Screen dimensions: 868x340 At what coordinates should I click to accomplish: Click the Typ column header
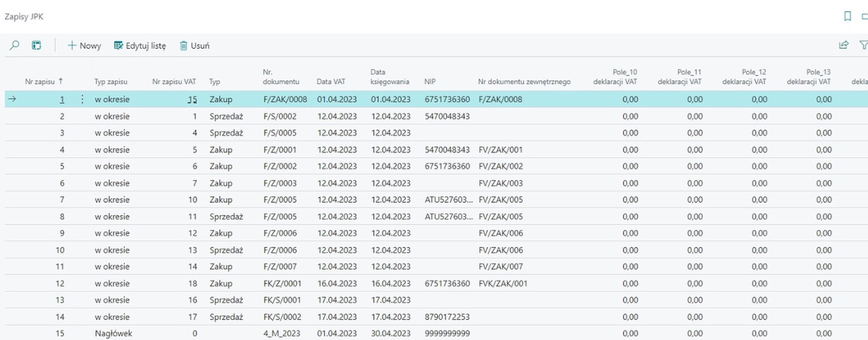coord(215,82)
